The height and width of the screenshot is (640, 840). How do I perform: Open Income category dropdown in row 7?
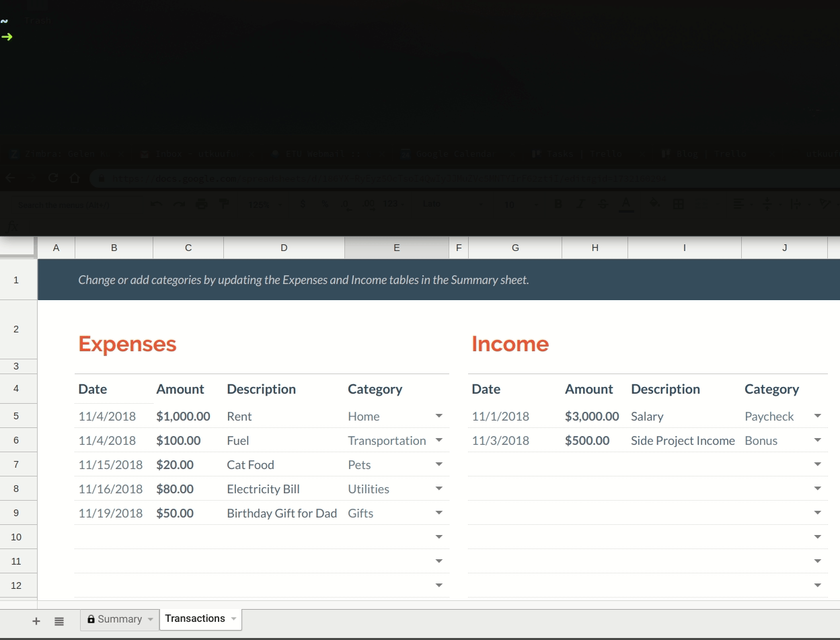[818, 464]
